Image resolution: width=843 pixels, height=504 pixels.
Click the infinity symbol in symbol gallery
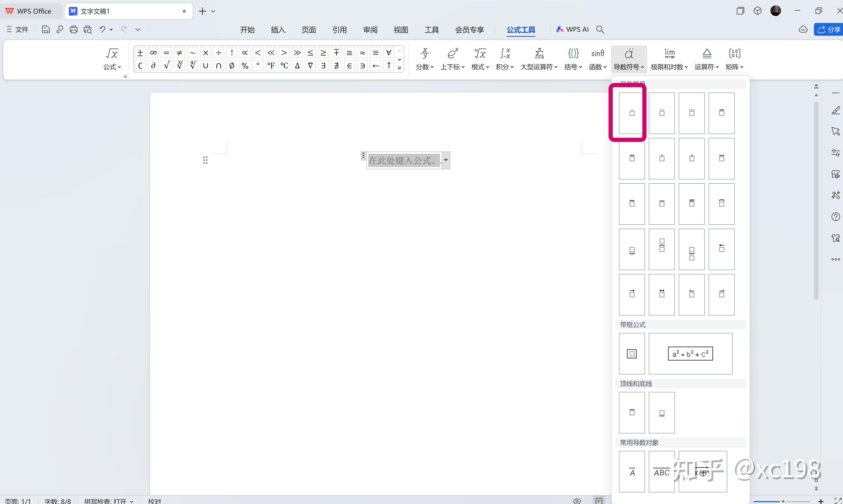tap(153, 53)
